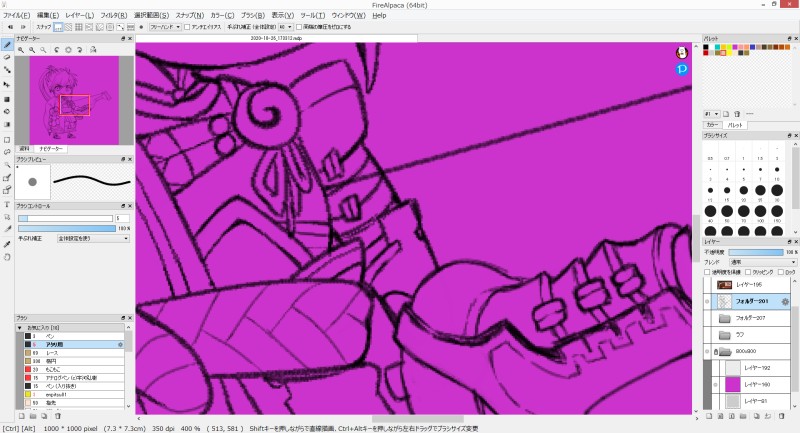Adjust the brush size slider
Viewport: 800px width, 433px height.
65,218
